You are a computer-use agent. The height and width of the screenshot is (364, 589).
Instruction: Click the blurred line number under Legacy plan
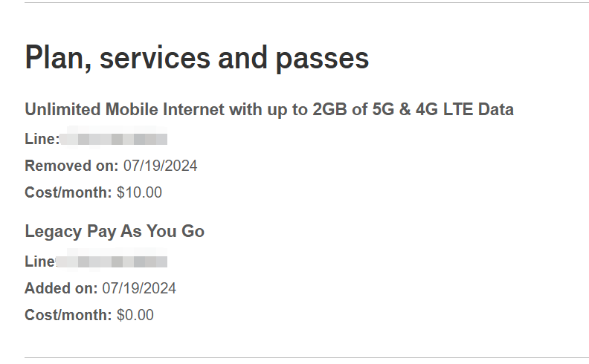[x=112, y=261]
